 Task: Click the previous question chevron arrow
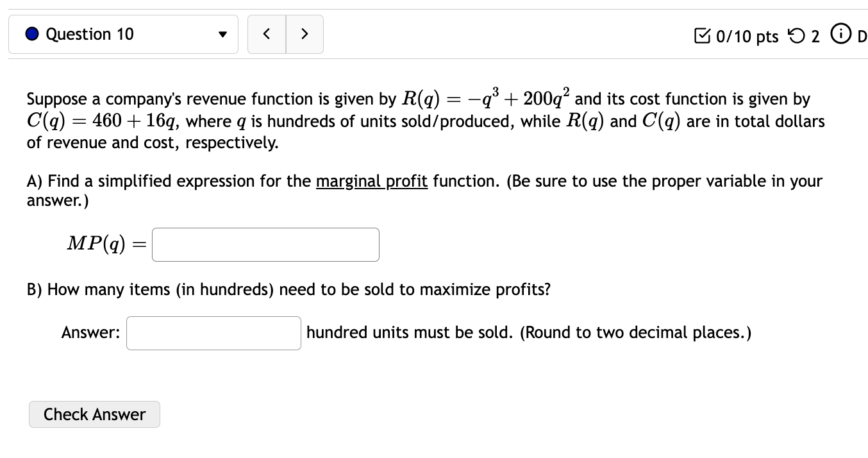pos(267,34)
